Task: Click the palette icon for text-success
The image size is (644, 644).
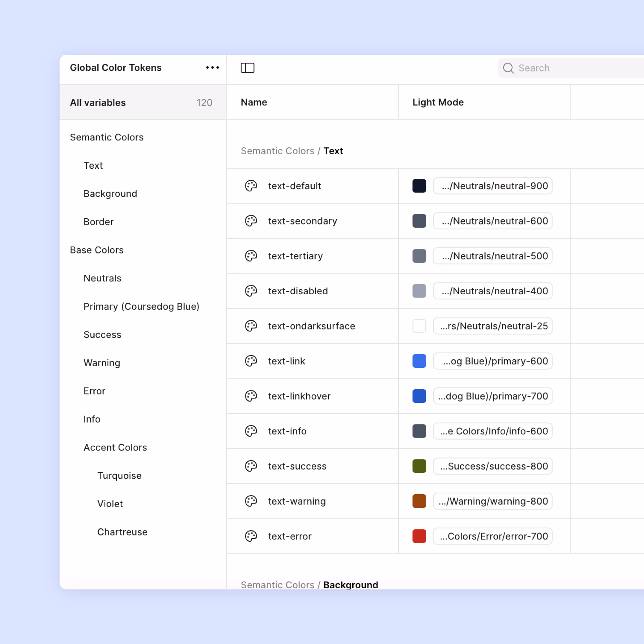Action: point(251,466)
